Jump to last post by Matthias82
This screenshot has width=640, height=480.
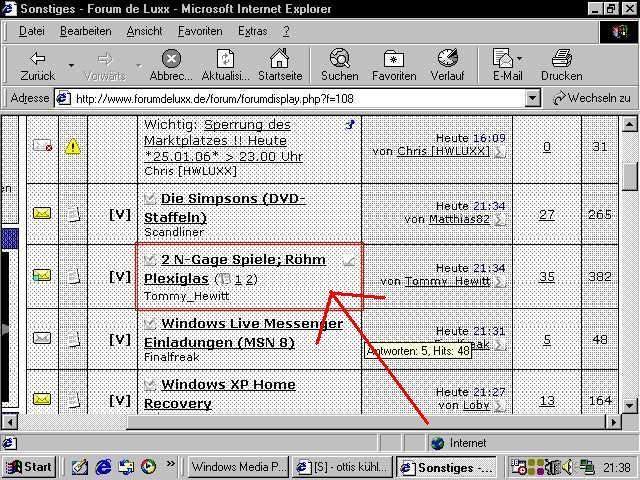pos(500,220)
